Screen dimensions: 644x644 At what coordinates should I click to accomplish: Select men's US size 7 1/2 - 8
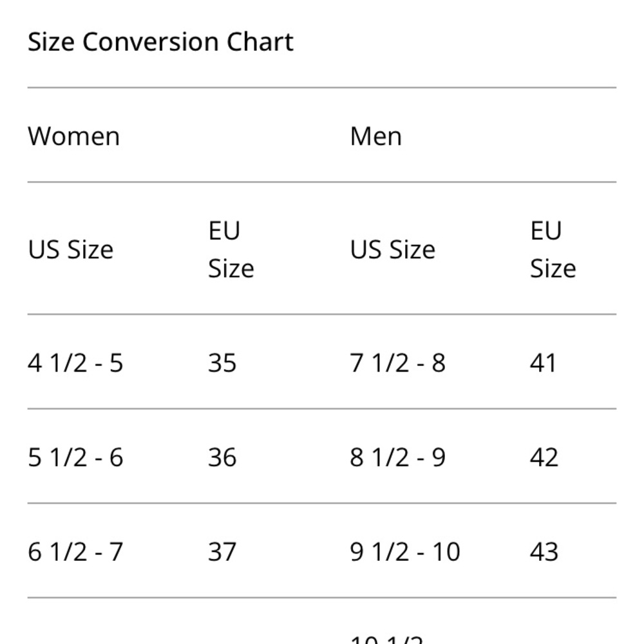[397, 363]
